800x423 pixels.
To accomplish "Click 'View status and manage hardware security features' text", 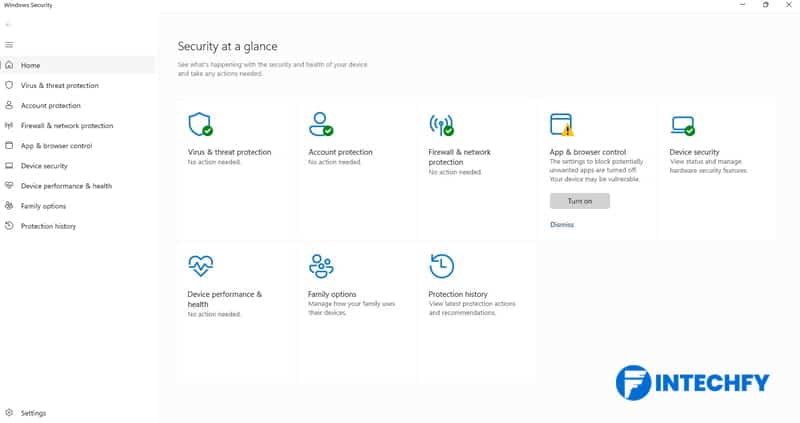I will click(x=708, y=166).
